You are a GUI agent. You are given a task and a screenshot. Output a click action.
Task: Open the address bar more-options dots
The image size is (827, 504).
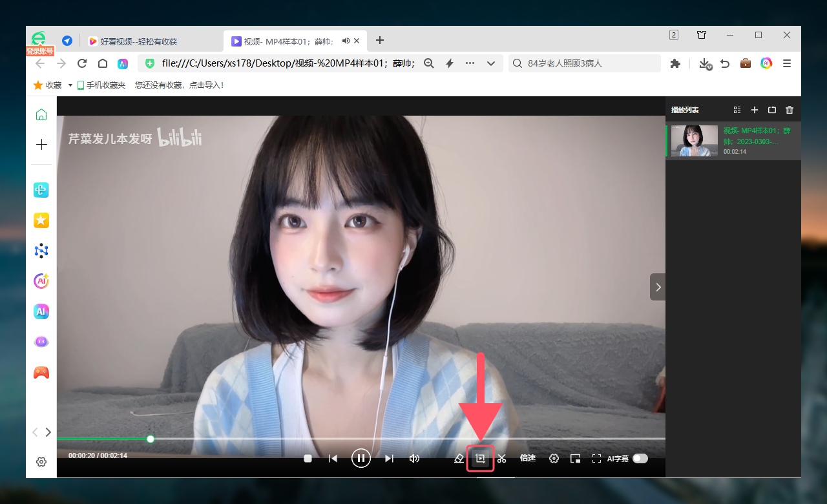pos(470,63)
